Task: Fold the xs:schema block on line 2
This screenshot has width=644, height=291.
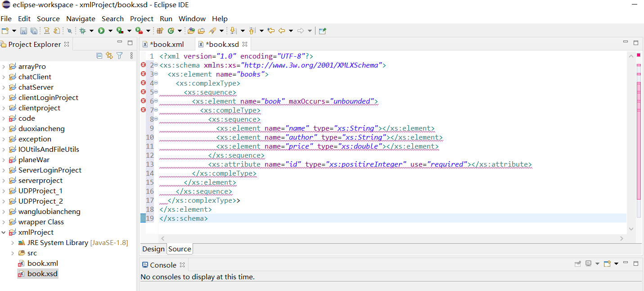Action: coord(156,65)
